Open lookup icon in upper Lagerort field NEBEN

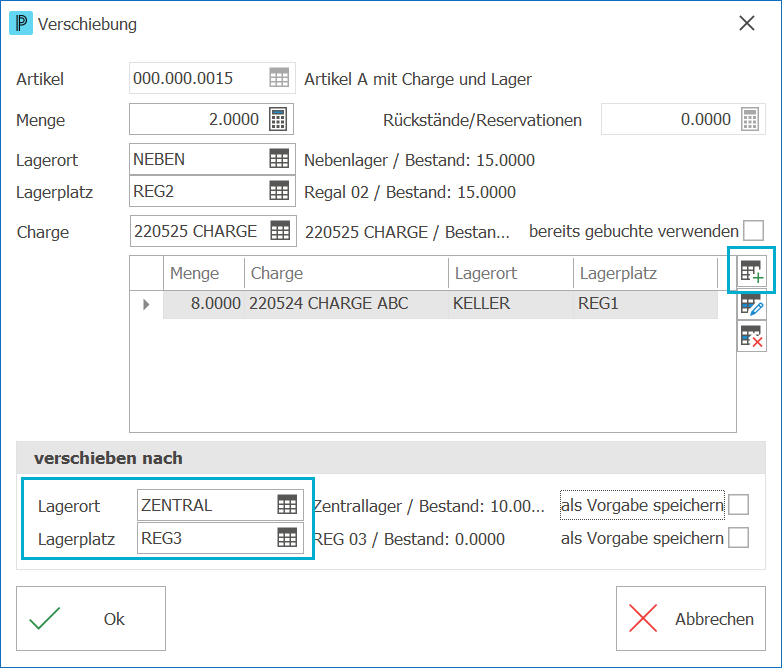[x=279, y=159]
